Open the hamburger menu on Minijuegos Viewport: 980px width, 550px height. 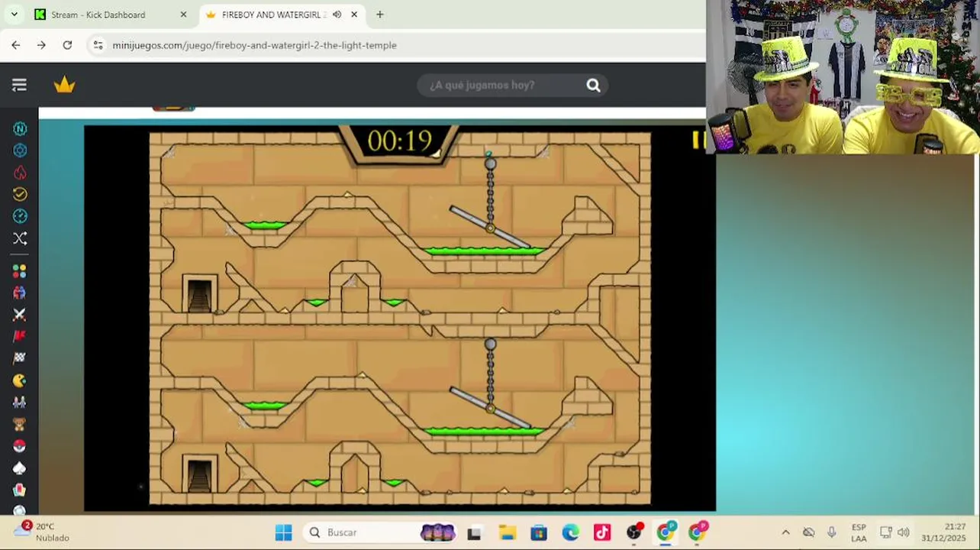pos(19,85)
